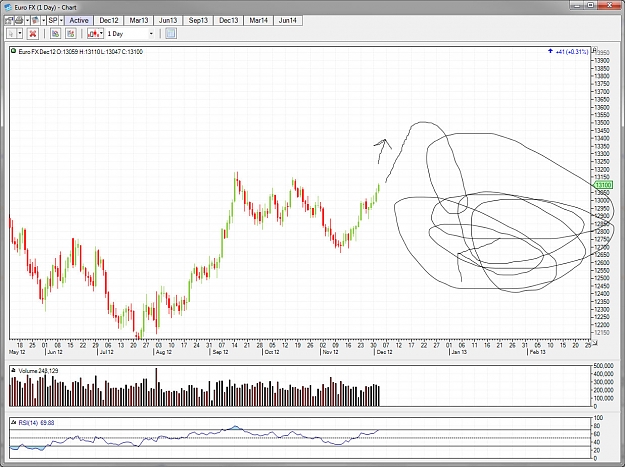Screen dimensions: 625x467
Task: Click the Dec 12 month label on time axis
Action: pyautogui.click(x=384, y=352)
